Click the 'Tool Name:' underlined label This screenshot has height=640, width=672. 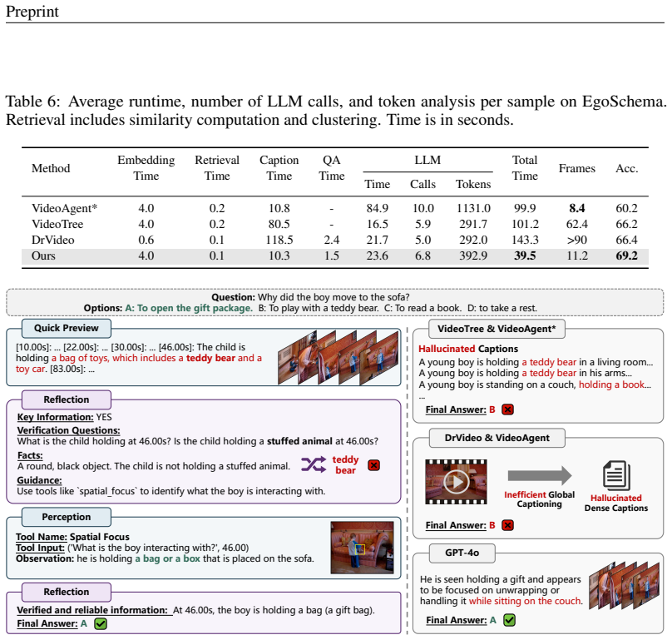pos(42,537)
